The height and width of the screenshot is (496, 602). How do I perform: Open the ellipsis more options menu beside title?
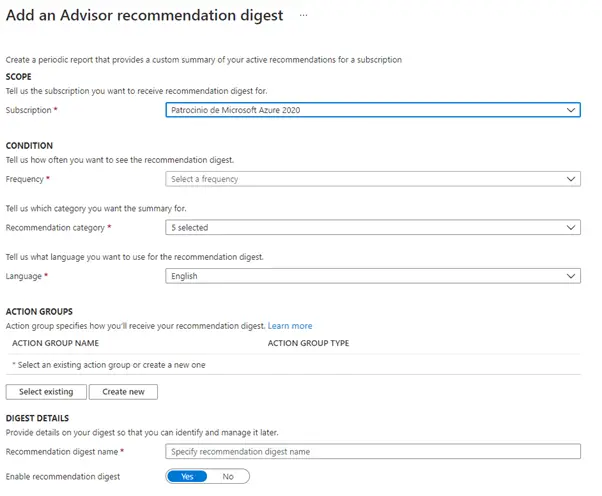click(x=303, y=16)
